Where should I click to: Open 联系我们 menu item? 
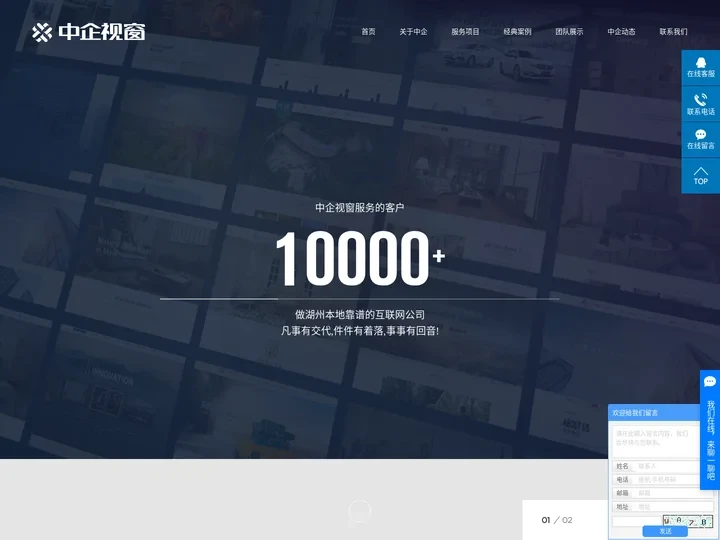point(673,32)
